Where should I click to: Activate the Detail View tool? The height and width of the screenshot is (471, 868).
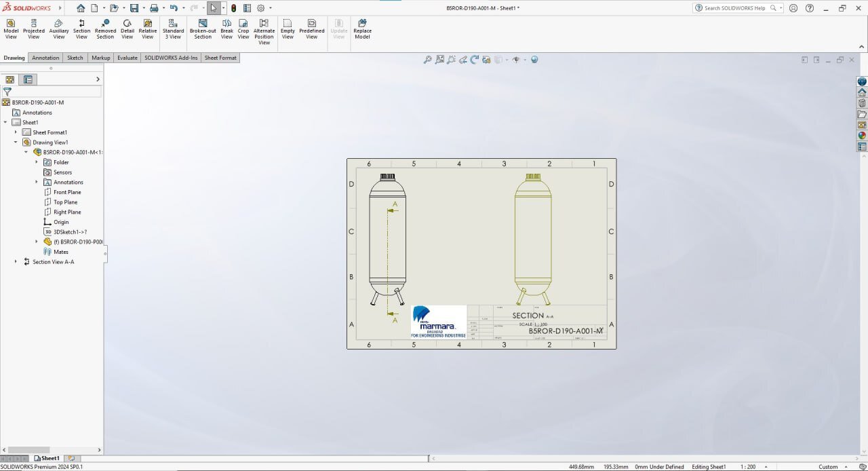click(x=127, y=30)
